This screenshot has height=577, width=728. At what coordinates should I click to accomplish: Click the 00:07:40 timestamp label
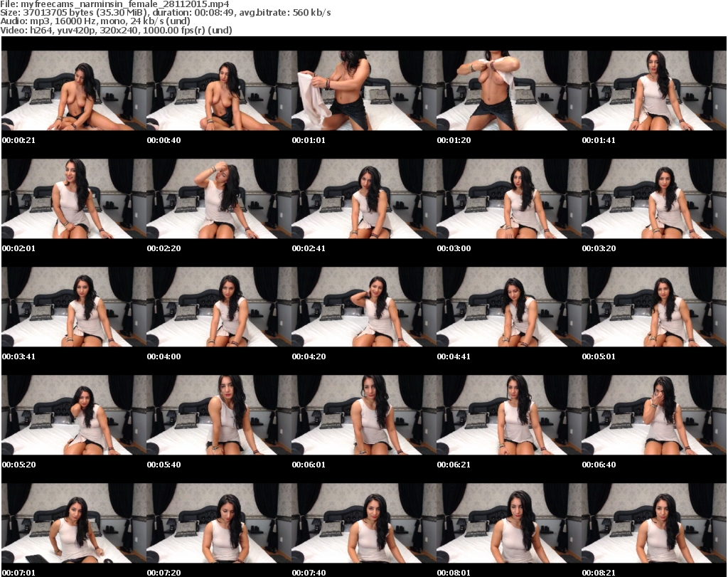tap(309, 573)
